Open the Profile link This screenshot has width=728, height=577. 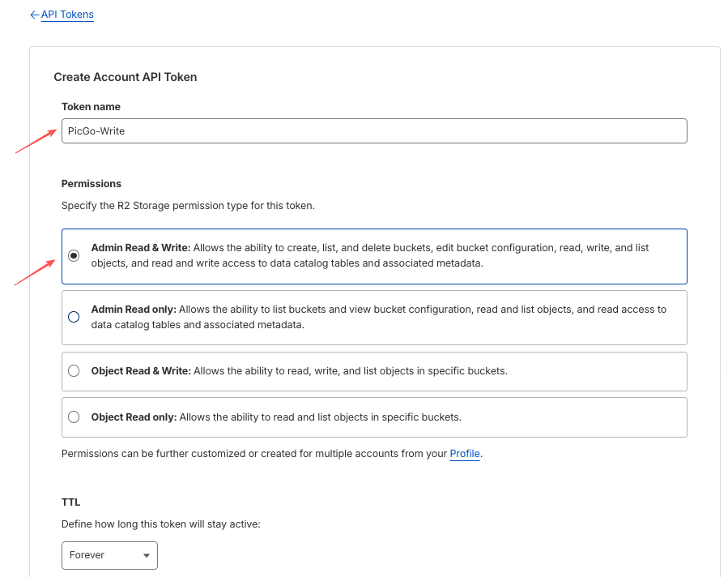(x=465, y=454)
